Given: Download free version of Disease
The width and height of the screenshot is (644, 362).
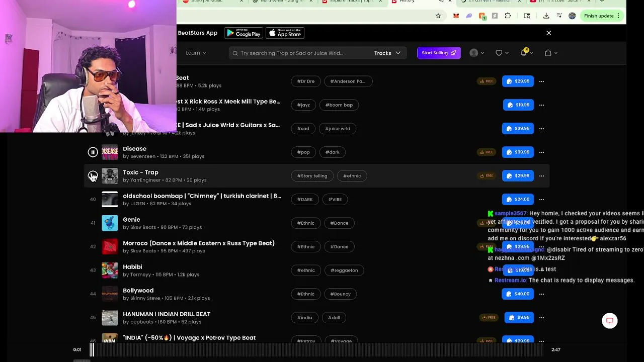Looking at the screenshot, I should pos(486,152).
